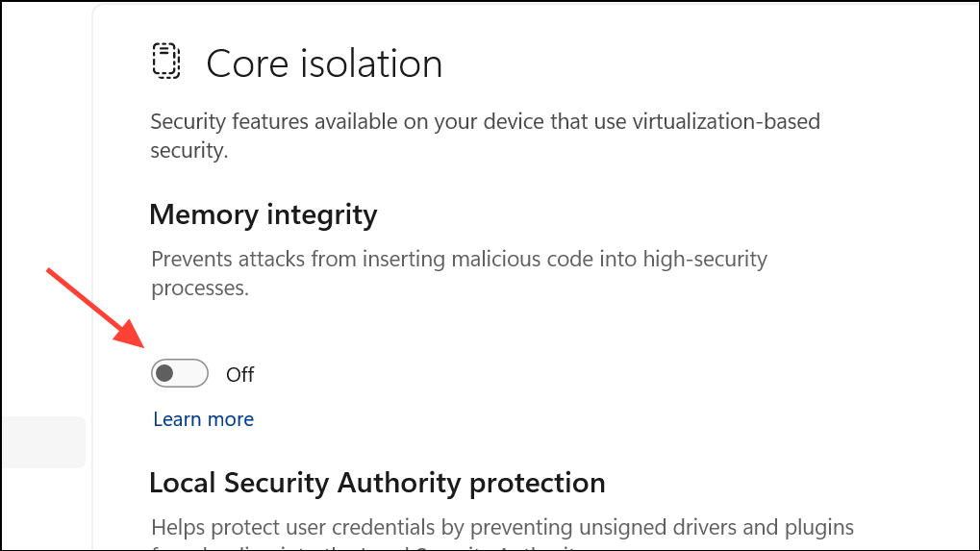Click the Memory integrity heading
This screenshot has height=551, width=980.
[x=263, y=213]
